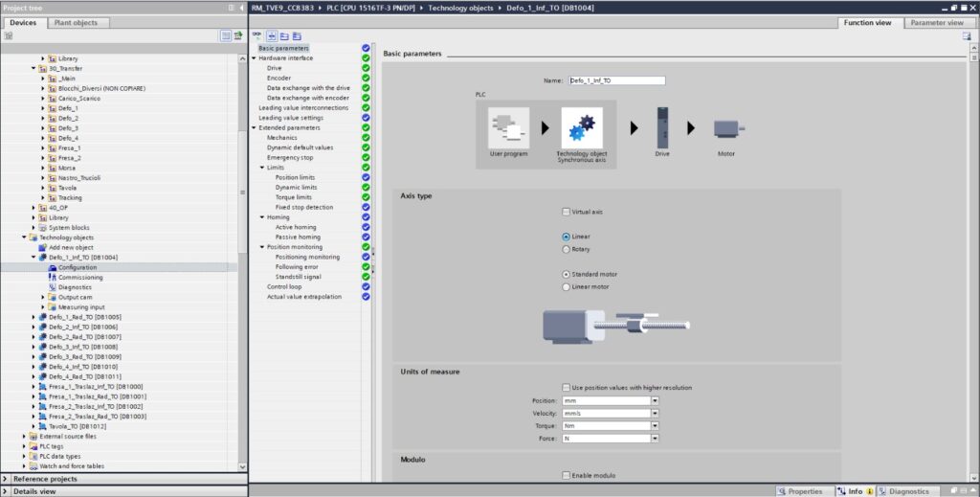Viewport: 980px width, 497px height.
Task: Select Linear motor radio button
Action: coord(566,287)
